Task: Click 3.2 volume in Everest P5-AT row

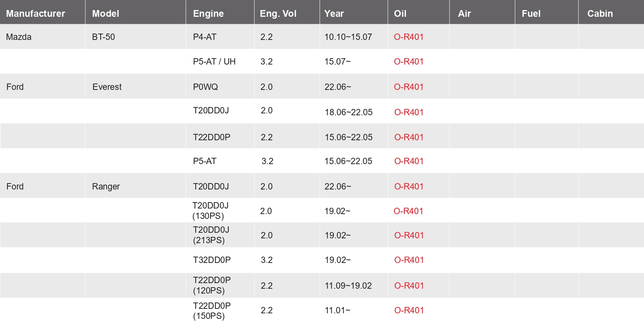Action: click(x=268, y=161)
